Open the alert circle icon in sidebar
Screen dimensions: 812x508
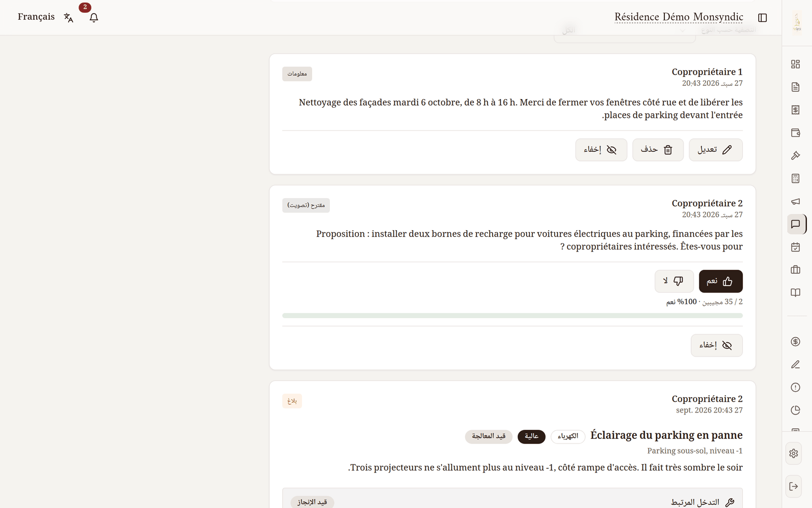(795, 387)
